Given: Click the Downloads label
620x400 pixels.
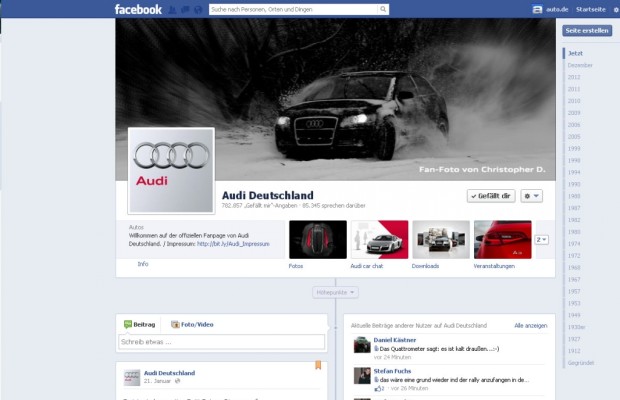Looking at the screenshot, I should pyautogui.click(x=425, y=266).
